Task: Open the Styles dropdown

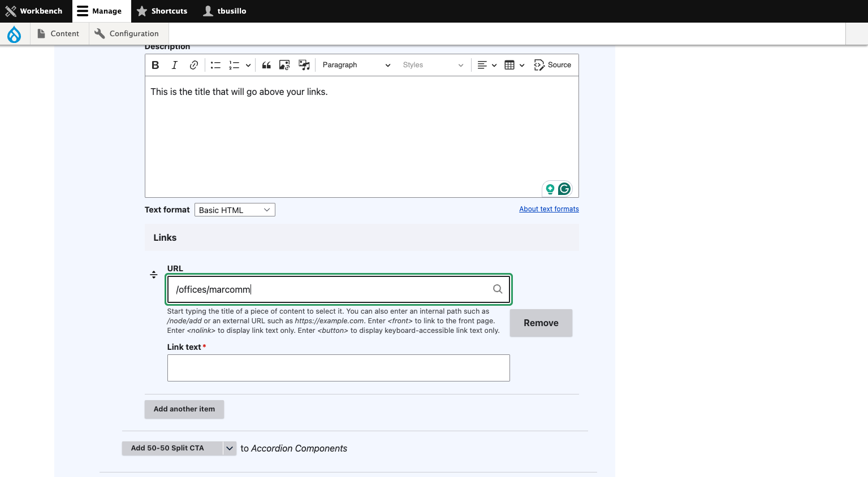Action: pos(433,65)
